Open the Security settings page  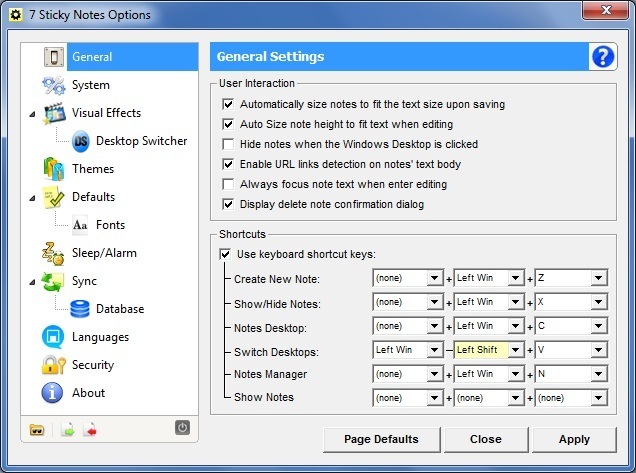(x=93, y=365)
